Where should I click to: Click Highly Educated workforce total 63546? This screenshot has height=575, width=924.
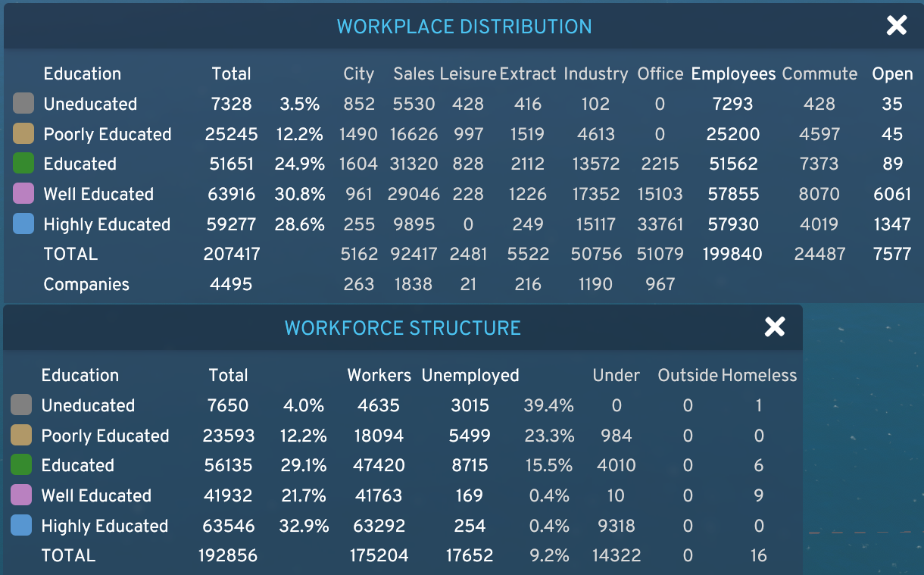228,526
